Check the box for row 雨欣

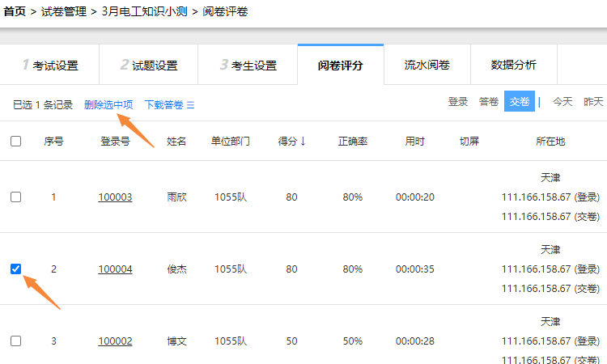[x=16, y=197]
